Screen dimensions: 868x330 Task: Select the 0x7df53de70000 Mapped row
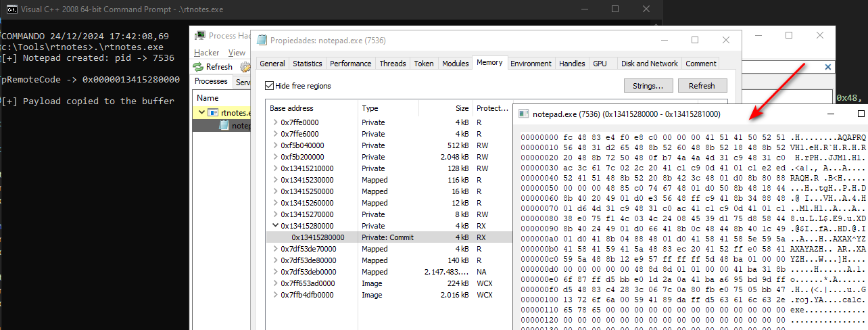389,249
